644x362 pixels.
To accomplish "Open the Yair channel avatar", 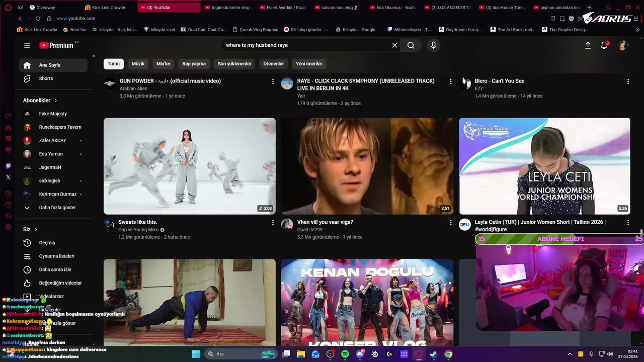I will pos(287,83).
